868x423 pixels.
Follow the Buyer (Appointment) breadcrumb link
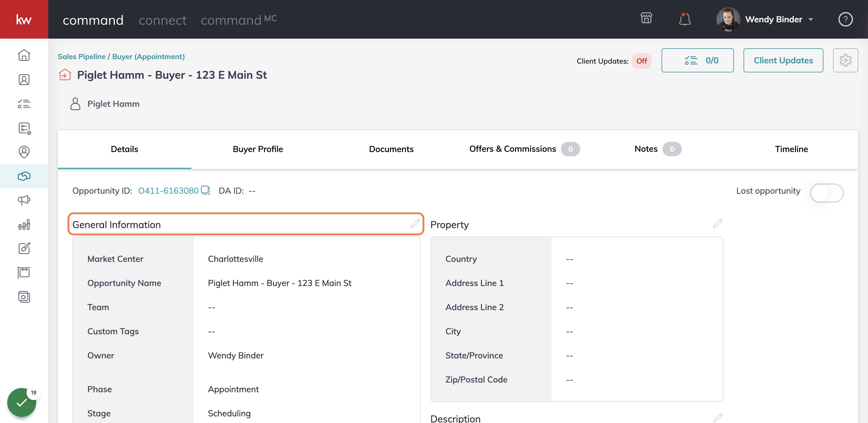pos(148,57)
